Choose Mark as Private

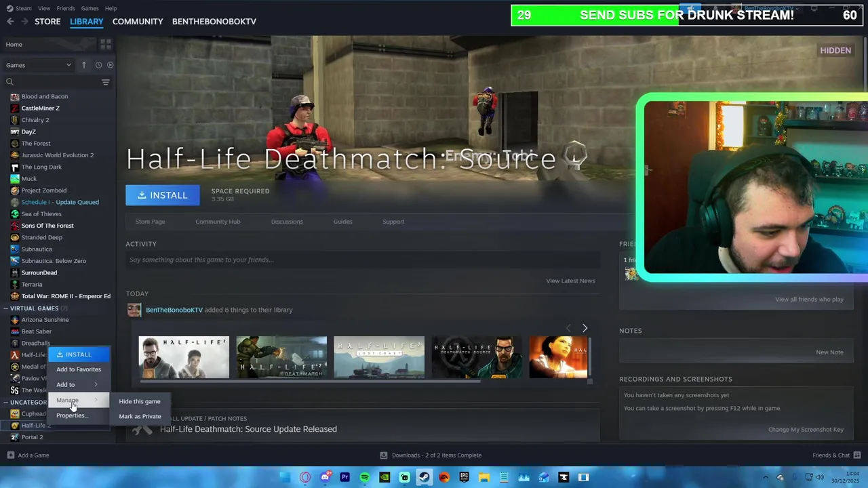pyautogui.click(x=140, y=416)
